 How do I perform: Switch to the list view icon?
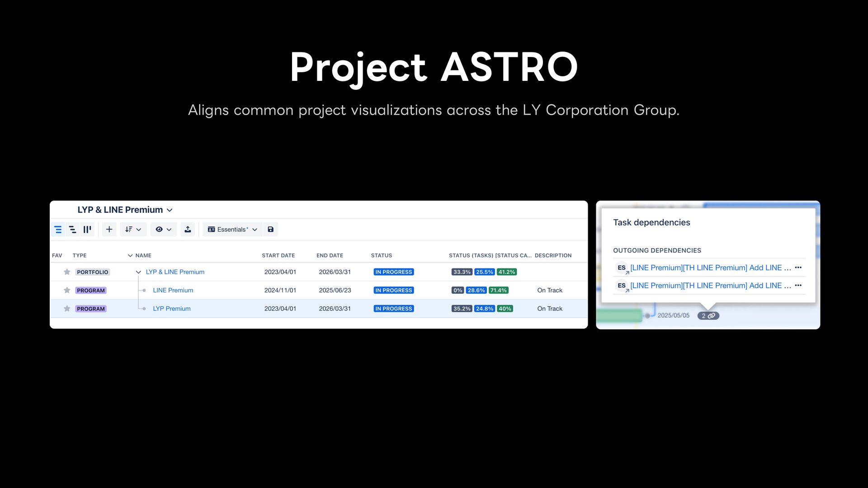[58, 230]
